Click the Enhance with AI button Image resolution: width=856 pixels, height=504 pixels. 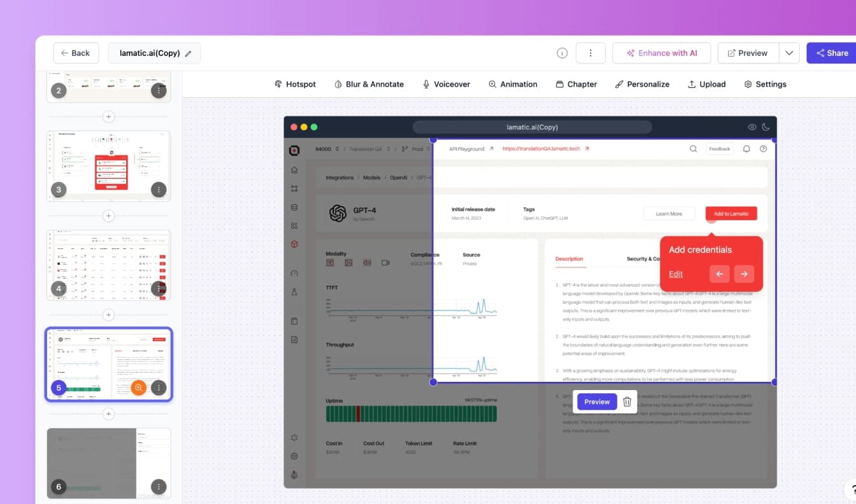662,53
